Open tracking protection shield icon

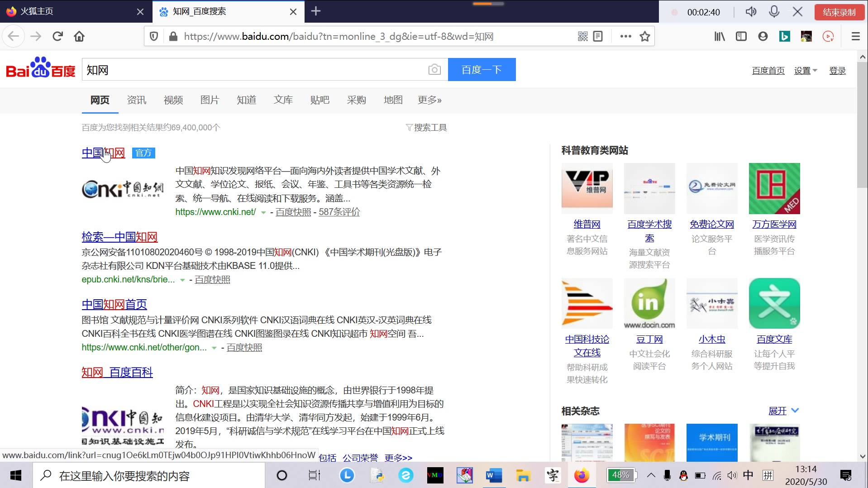[154, 36]
